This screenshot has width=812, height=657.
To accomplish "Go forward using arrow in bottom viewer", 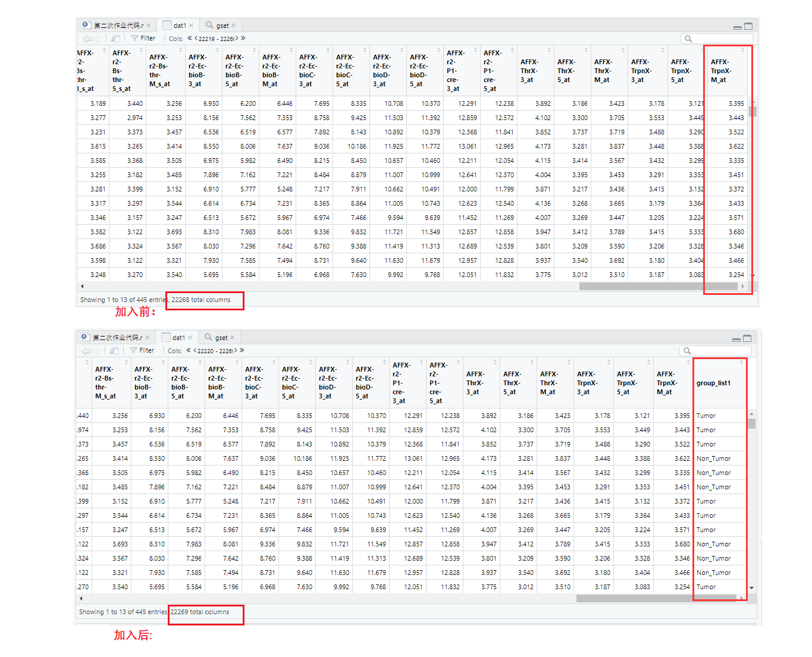I will pos(95,351).
